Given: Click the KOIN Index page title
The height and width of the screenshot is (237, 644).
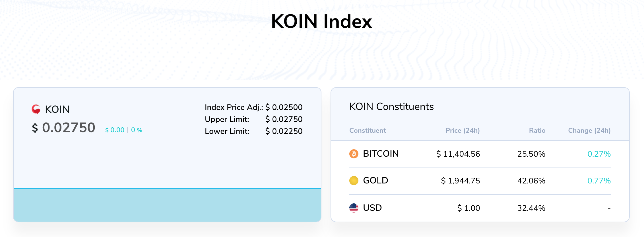Looking at the screenshot, I should [x=322, y=21].
